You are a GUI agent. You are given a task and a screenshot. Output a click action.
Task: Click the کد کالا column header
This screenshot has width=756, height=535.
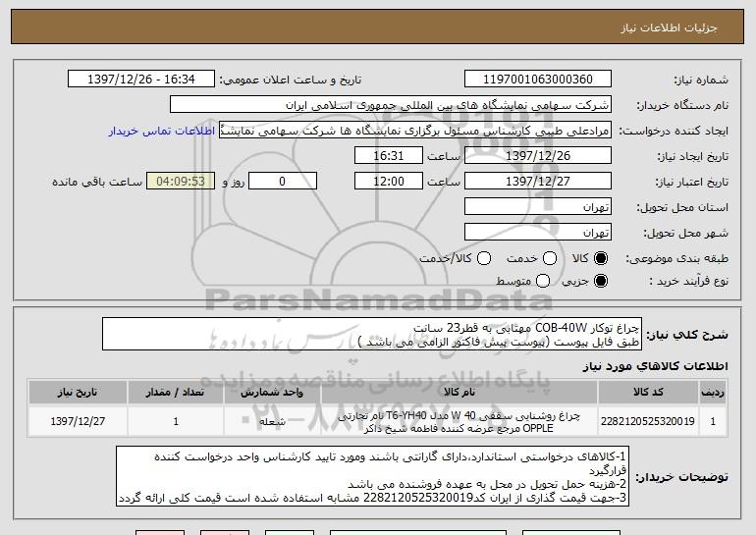(648, 393)
